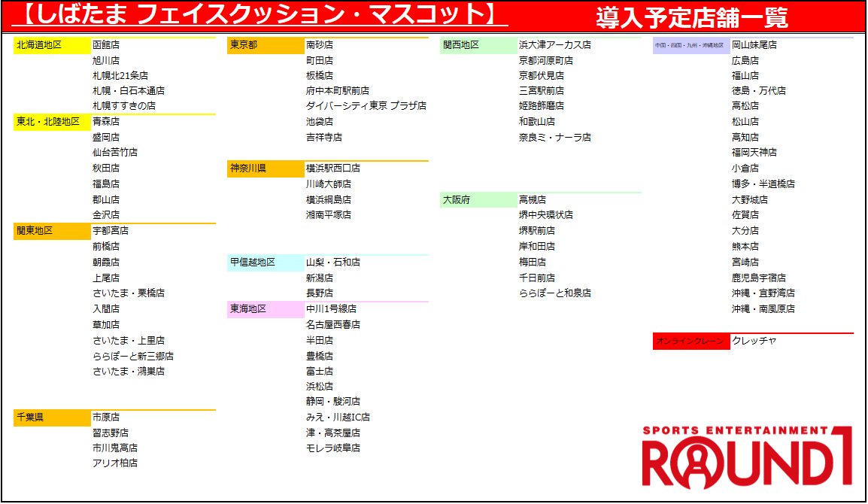Click 中川1号線店

(331, 309)
